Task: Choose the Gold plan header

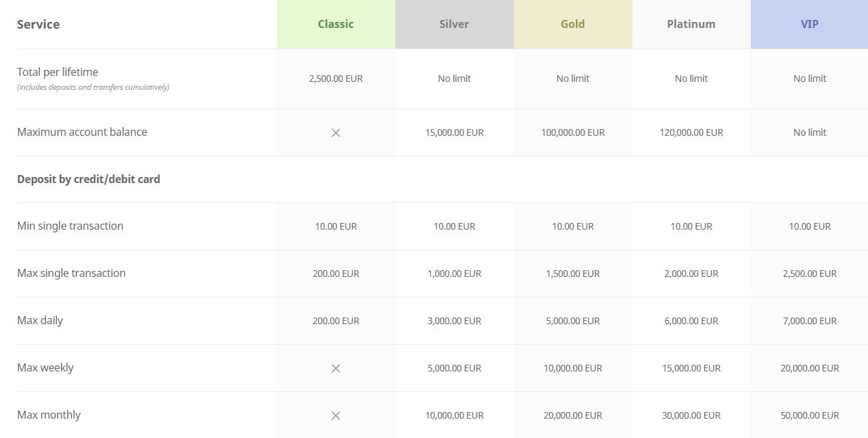Action: click(x=572, y=24)
